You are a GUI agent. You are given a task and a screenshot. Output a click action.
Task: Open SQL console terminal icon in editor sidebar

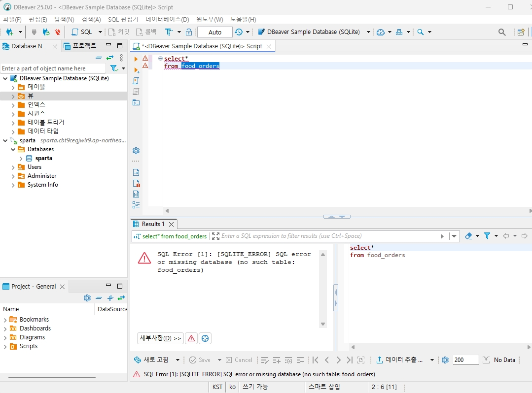(136, 102)
